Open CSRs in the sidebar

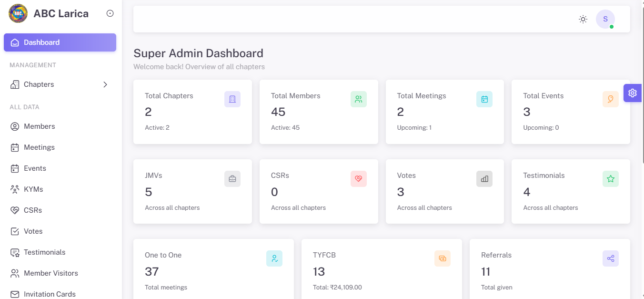point(60,210)
